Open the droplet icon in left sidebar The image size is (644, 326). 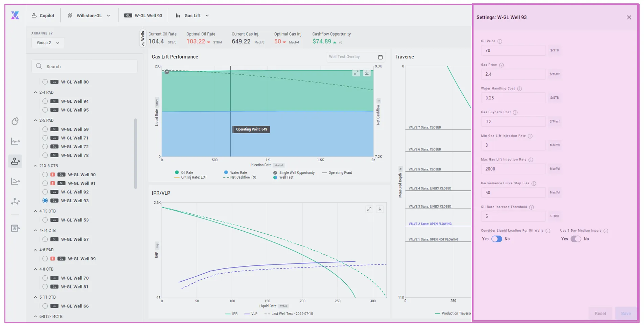click(15, 121)
